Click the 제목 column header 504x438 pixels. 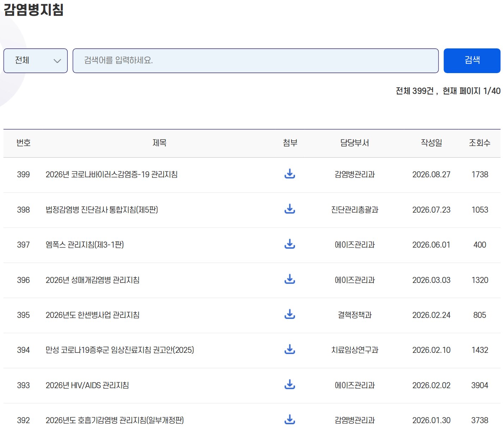coord(160,143)
